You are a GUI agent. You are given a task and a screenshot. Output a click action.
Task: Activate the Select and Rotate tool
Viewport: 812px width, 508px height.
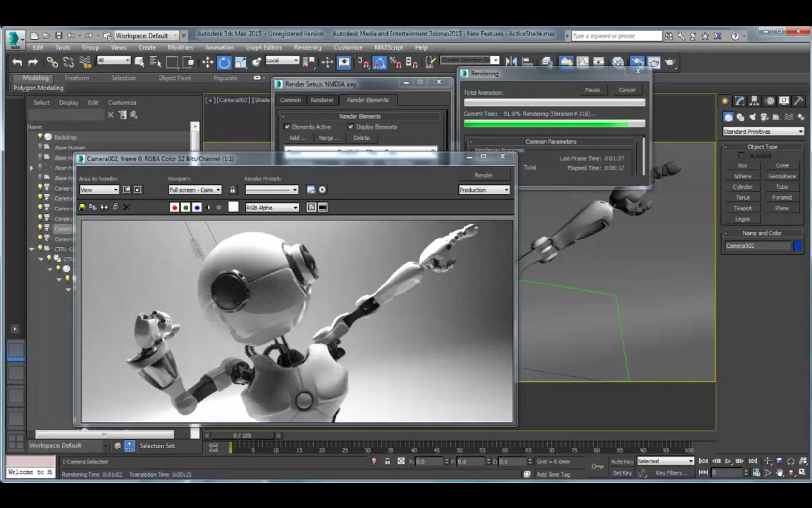pos(224,62)
